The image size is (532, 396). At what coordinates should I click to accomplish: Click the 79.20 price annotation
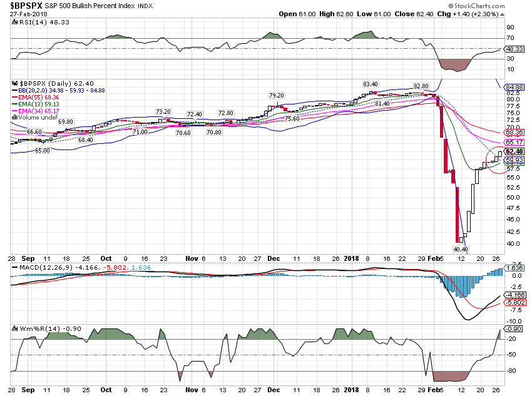tap(277, 96)
